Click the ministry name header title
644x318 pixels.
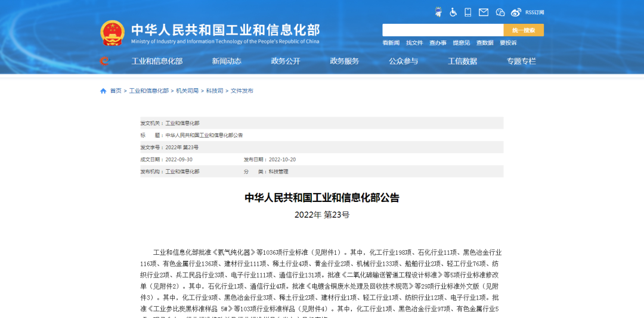pyautogui.click(x=225, y=30)
